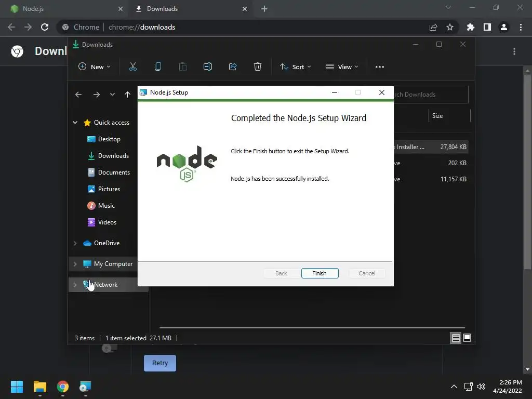Screen dimensions: 532x399
Task: Go back in File Explorer navigation
Action: [78, 95]
